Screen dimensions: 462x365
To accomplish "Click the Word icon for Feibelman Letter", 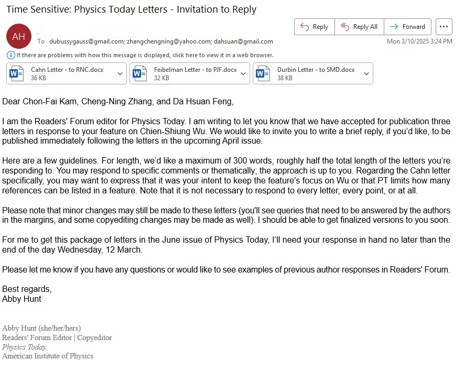I will 140,73.
